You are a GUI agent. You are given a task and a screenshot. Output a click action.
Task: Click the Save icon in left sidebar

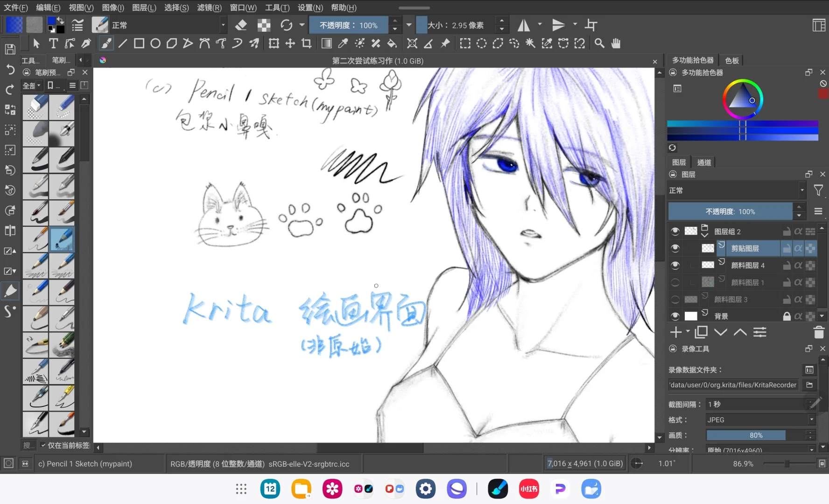[10, 49]
